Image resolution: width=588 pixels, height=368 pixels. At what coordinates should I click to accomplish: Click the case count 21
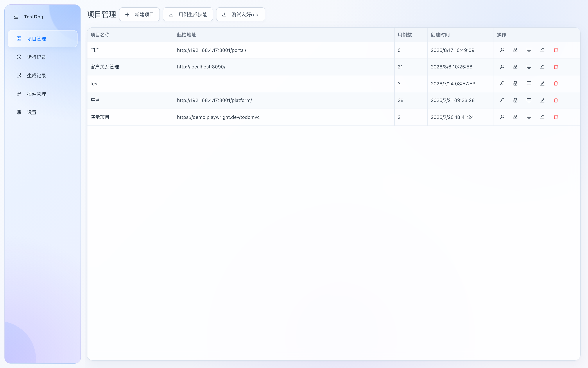(x=400, y=67)
